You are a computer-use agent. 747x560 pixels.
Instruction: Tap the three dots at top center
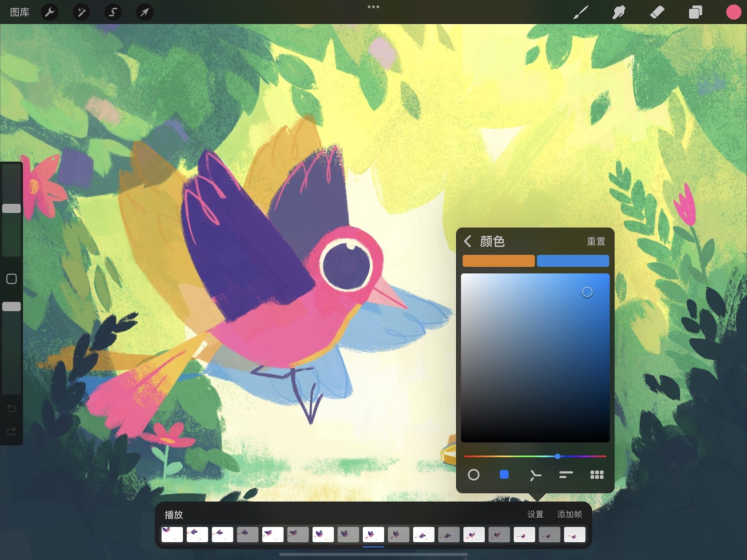point(373,7)
